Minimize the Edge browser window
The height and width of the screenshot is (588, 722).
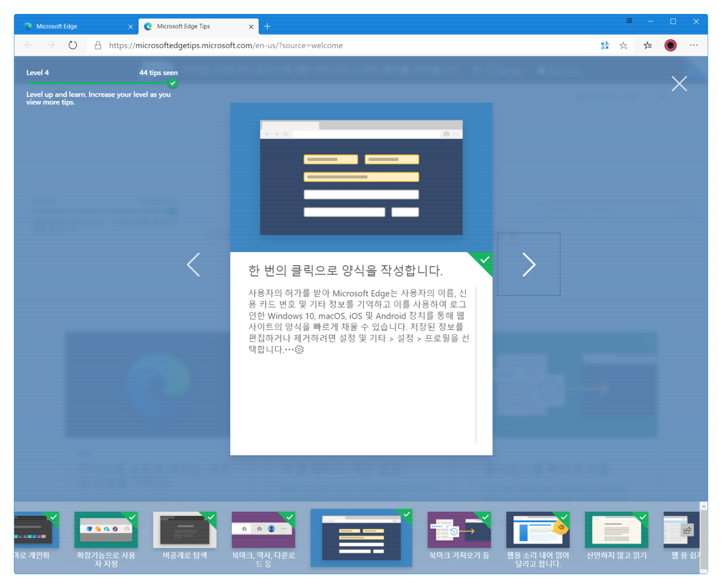(x=650, y=21)
